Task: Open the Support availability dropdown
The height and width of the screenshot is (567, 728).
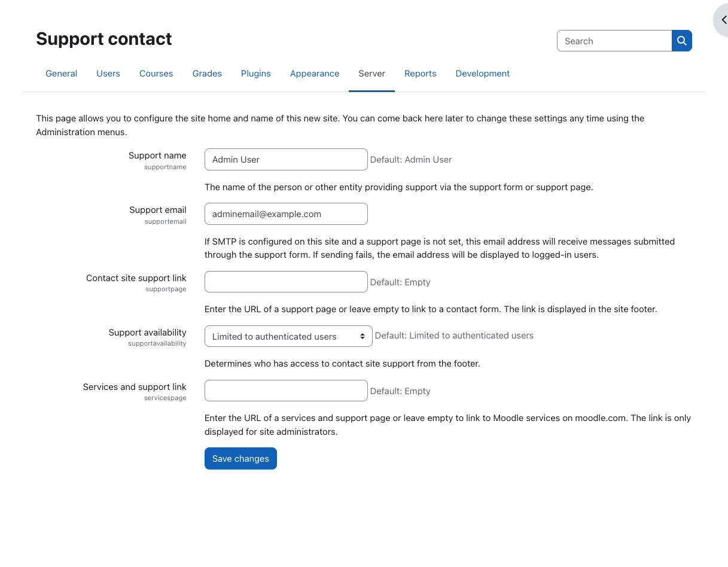Action: (x=288, y=336)
